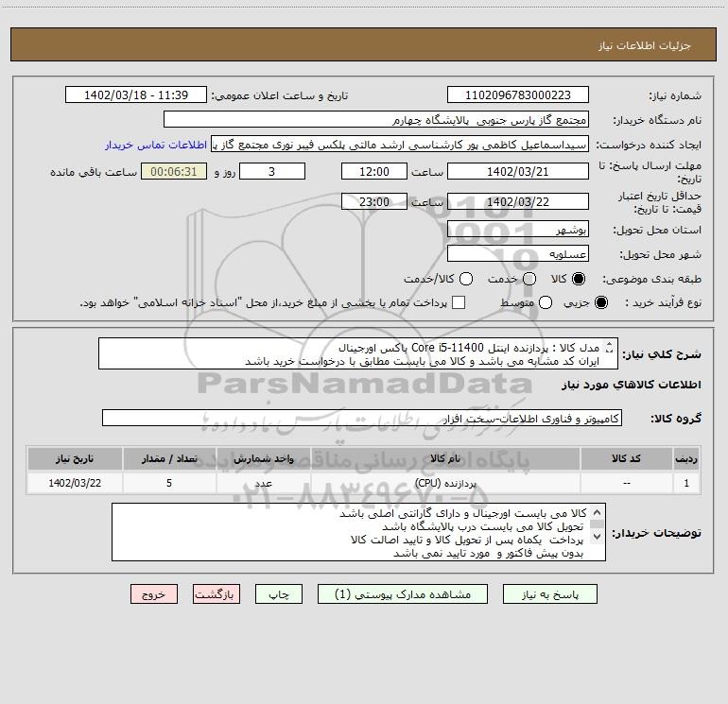Click the شرح کلی نیاز text area
The width and height of the screenshot is (728, 704).
tap(358, 353)
